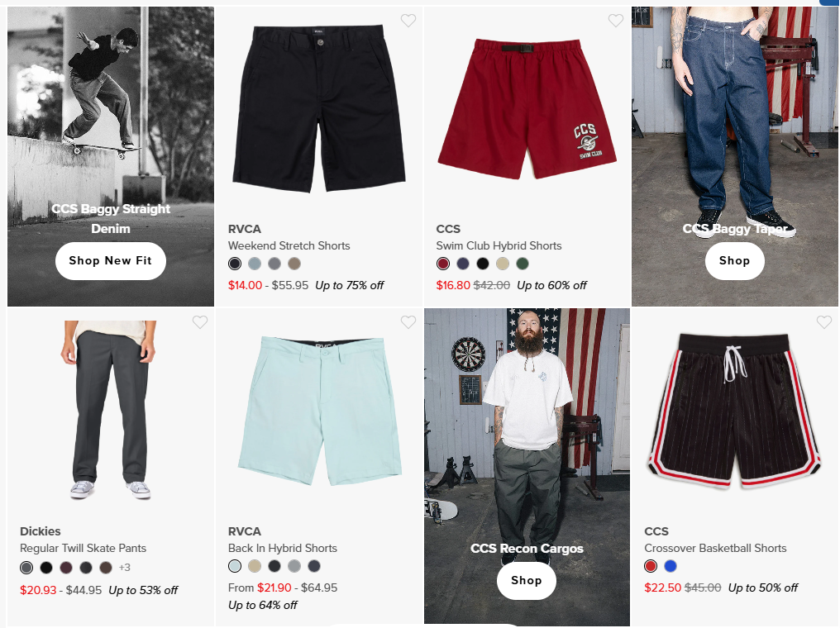
Task: Tap heart on Crossover Basketball Shorts
Action: 824,322
